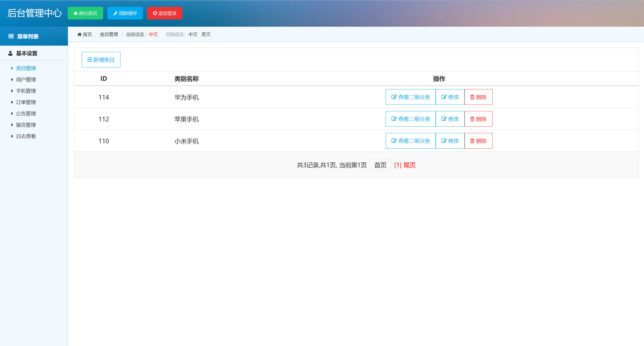This screenshot has width=644, height=346.
Task: Click the home icon in the breadcrumb
Action: point(79,34)
